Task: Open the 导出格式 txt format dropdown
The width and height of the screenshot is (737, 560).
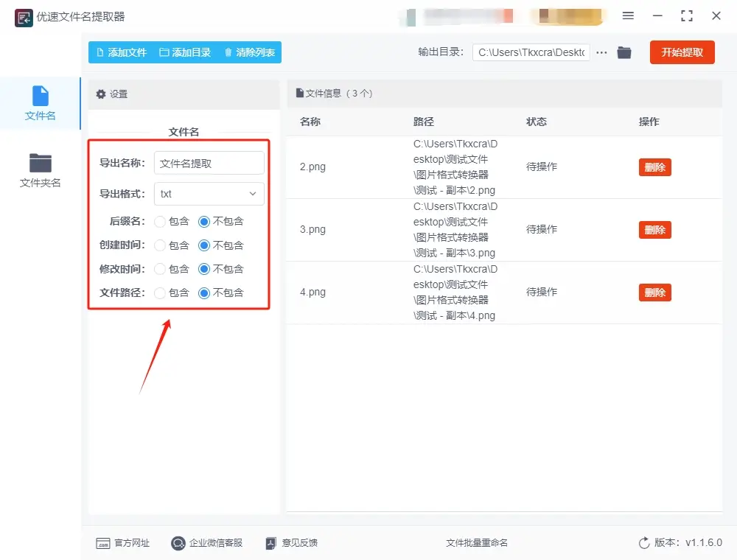Action: coord(209,193)
